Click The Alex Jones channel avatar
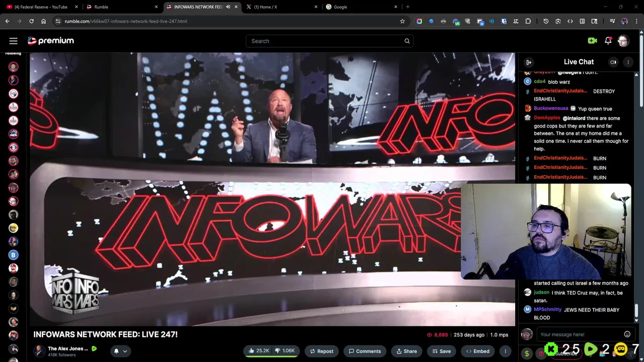Viewport: 644px width, 362px height. [x=39, y=351]
